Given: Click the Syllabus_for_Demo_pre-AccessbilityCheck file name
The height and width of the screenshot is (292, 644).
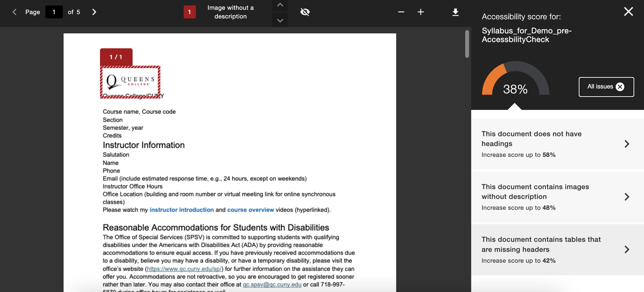Looking at the screenshot, I should coord(527,35).
